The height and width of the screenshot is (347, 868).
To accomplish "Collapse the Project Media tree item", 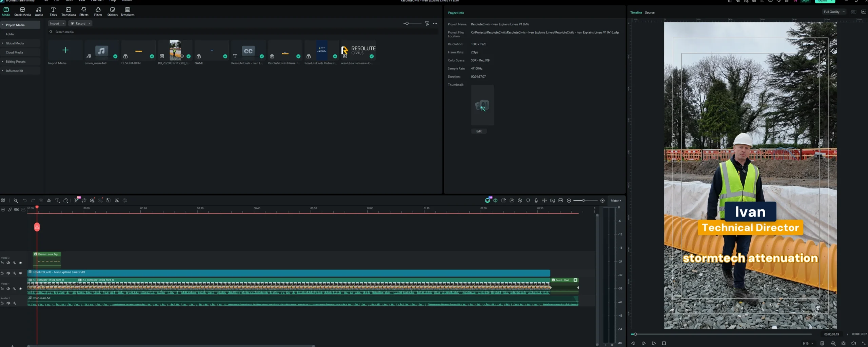I will (3, 25).
